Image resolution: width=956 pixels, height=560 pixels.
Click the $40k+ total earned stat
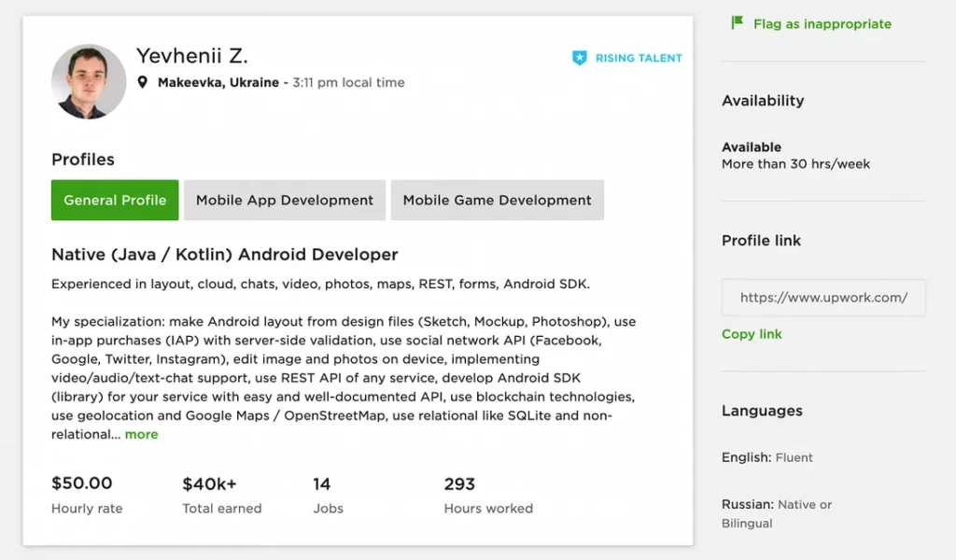(210, 483)
